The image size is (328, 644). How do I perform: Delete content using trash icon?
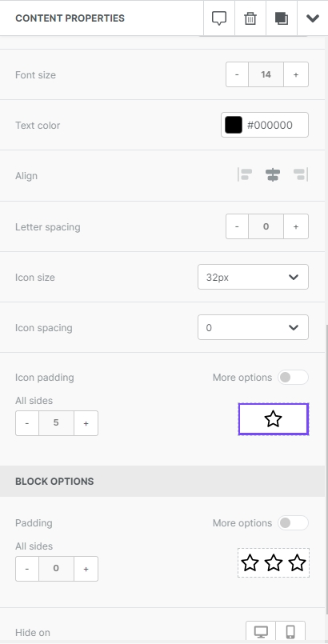[x=250, y=18]
